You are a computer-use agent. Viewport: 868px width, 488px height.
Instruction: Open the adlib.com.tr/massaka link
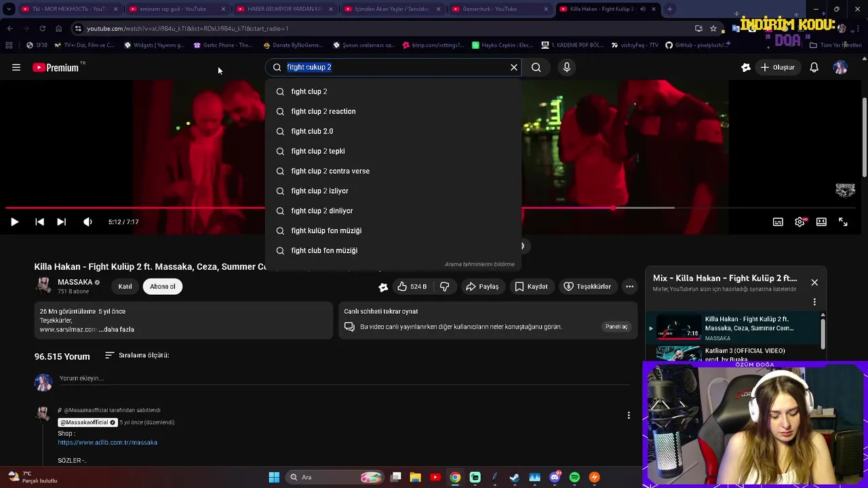(x=107, y=443)
